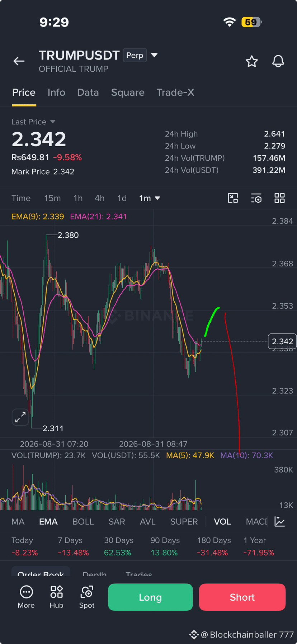Open indicator chart settings icon beside MACD
The height and width of the screenshot is (644, 297).
click(280, 521)
